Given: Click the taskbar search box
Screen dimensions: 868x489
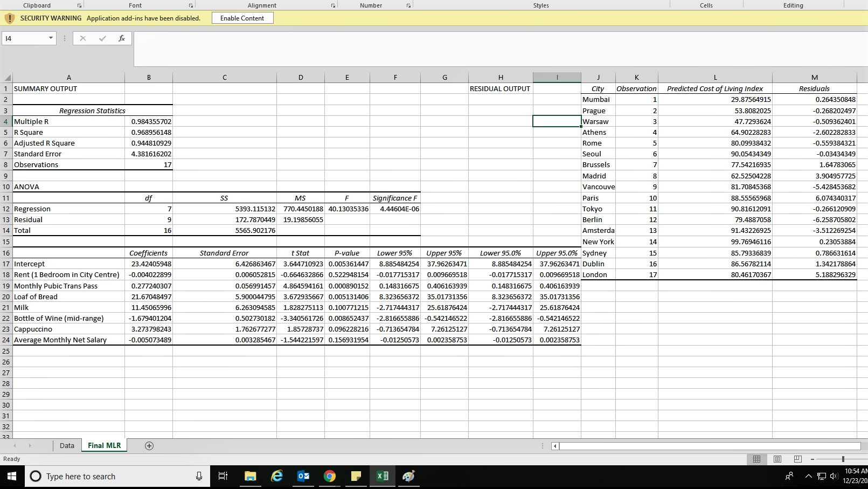Looking at the screenshot, I should point(117,476).
